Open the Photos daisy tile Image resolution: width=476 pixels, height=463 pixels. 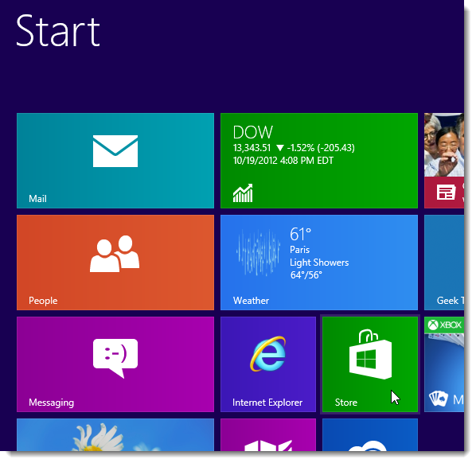tap(115, 435)
